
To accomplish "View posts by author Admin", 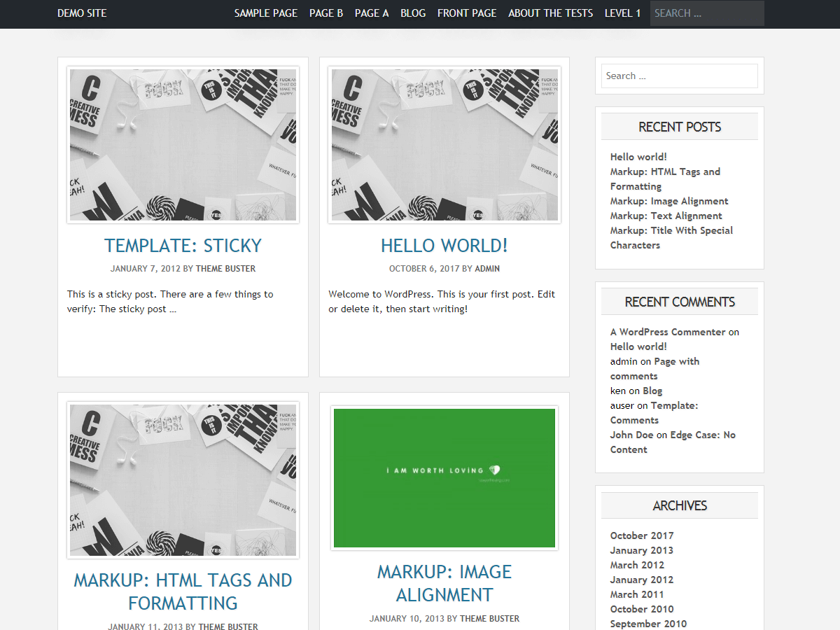I will tap(487, 269).
